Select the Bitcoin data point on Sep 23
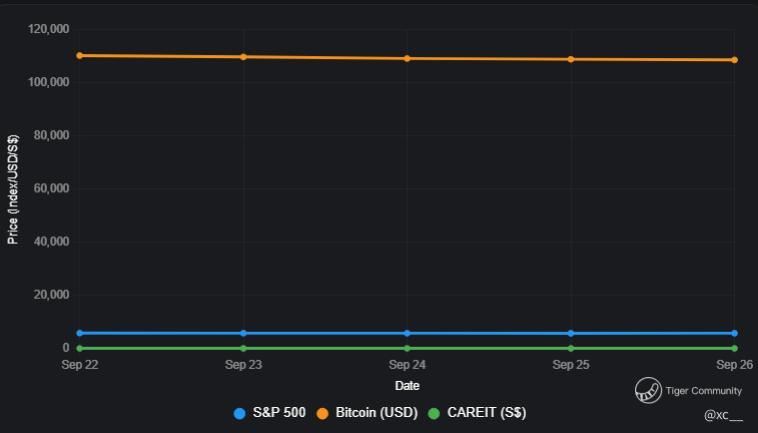The height and width of the screenshot is (433, 758). [x=243, y=57]
